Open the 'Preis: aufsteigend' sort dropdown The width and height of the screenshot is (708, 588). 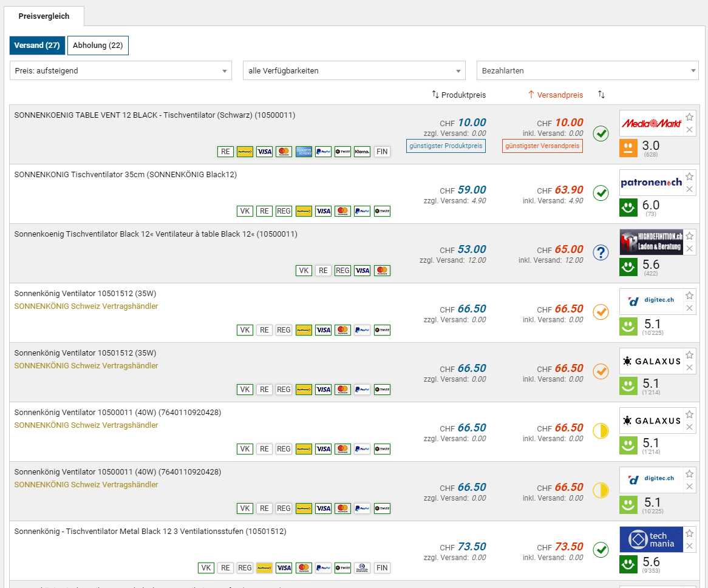click(121, 71)
